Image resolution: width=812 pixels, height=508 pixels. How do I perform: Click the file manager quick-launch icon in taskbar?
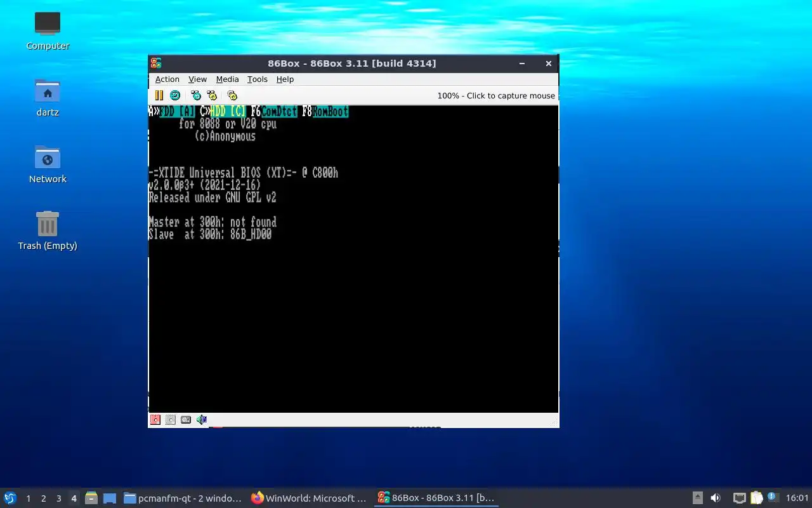[91, 498]
